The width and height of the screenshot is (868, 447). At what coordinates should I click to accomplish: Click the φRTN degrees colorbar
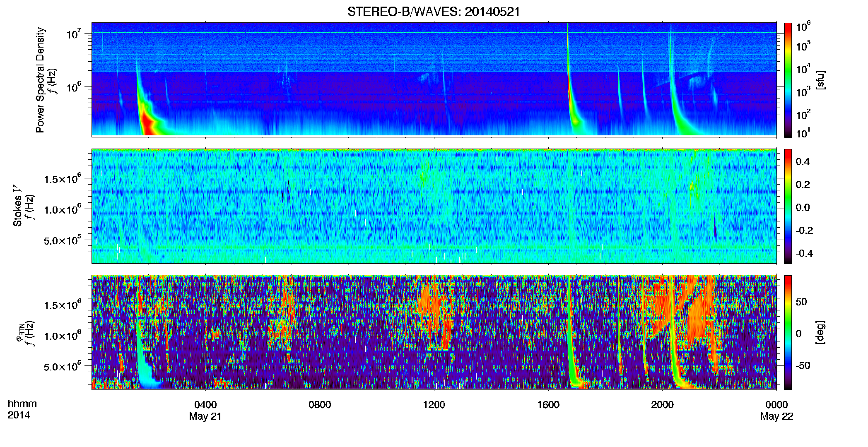pos(788,332)
